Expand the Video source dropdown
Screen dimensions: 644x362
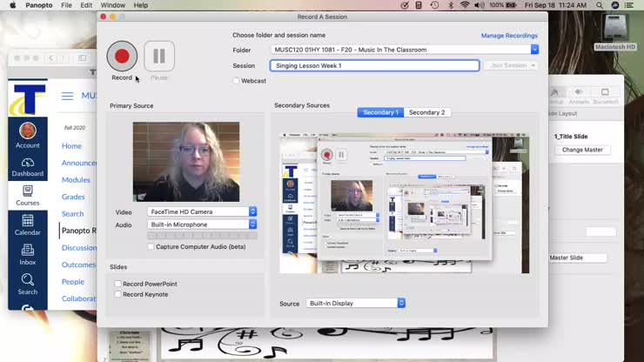point(253,211)
